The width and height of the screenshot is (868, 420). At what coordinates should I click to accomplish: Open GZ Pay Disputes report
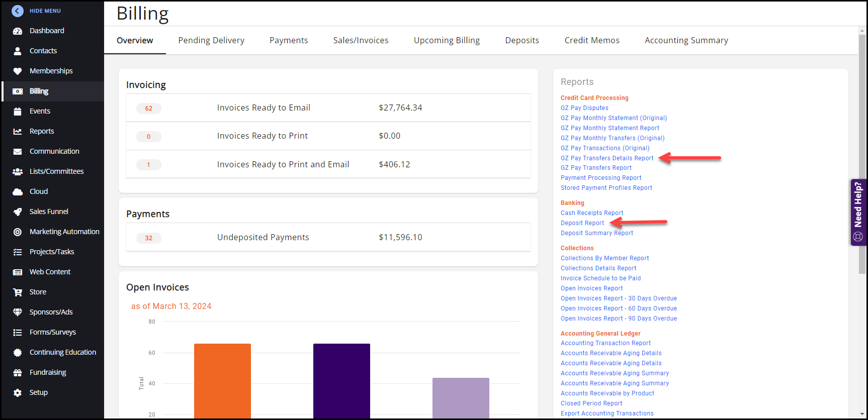584,108
